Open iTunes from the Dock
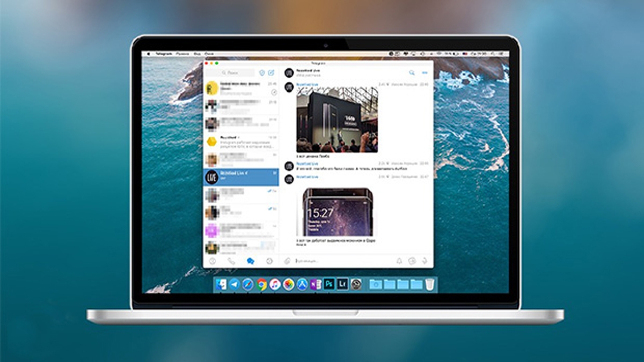 pos(275,284)
